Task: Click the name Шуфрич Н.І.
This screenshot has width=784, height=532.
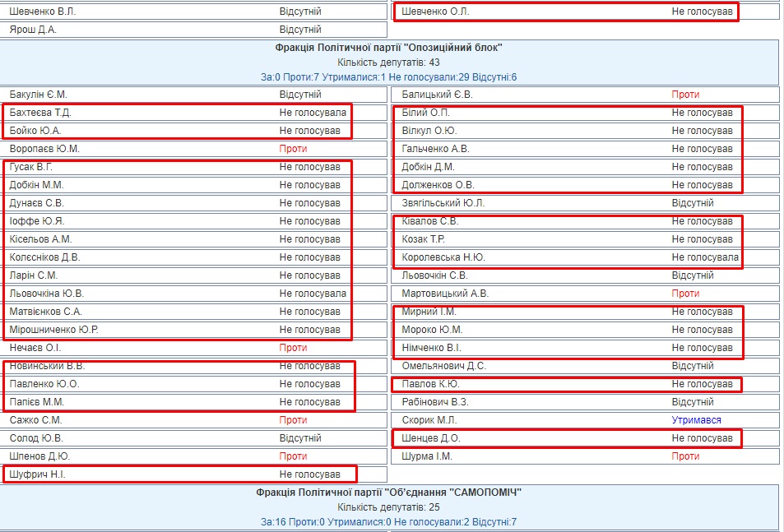Action: tap(36, 474)
